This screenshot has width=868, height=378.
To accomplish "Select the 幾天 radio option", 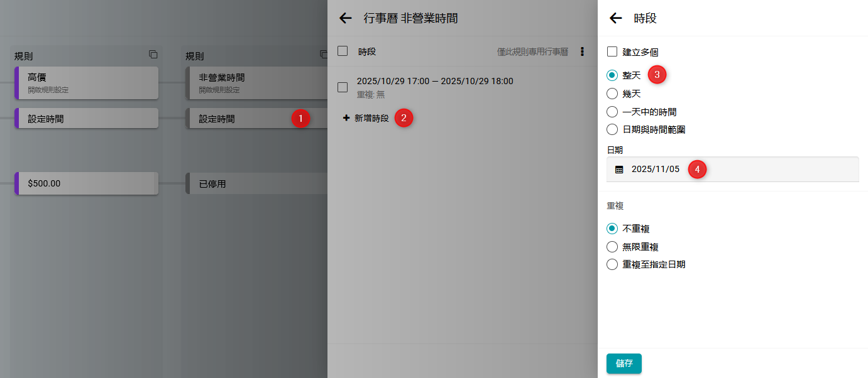I will (612, 94).
